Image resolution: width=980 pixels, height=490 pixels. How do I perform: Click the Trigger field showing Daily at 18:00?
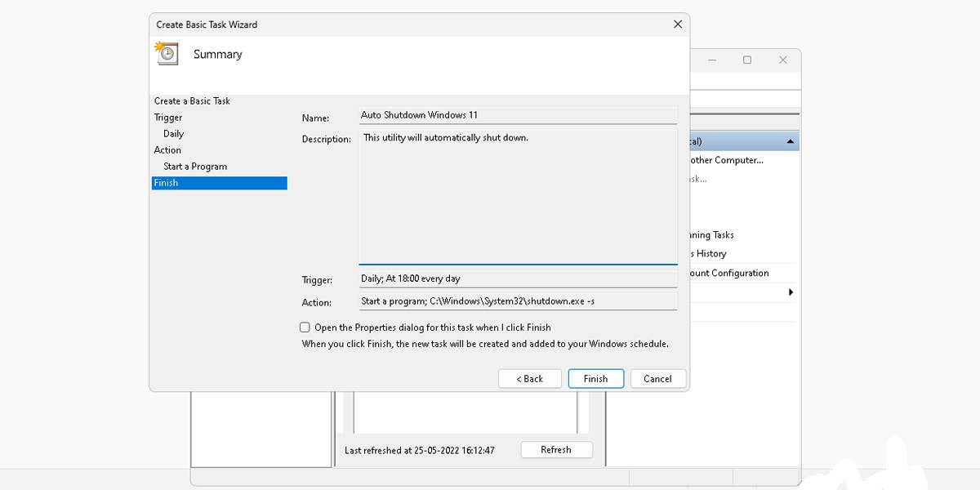coord(518,279)
